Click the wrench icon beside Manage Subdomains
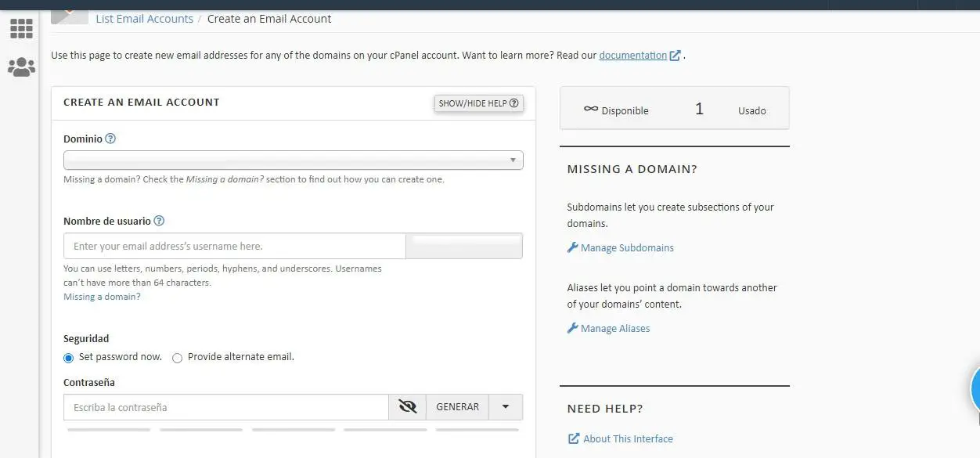This screenshot has width=980, height=458. [572, 247]
